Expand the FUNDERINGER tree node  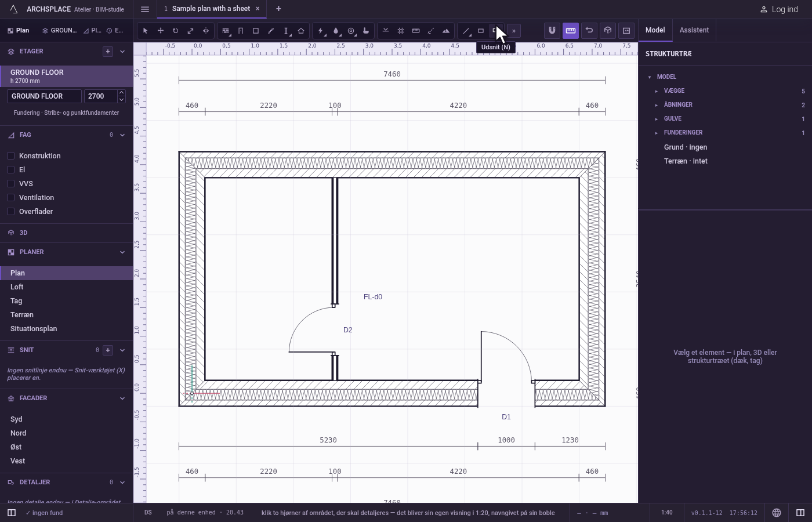click(657, 133)
